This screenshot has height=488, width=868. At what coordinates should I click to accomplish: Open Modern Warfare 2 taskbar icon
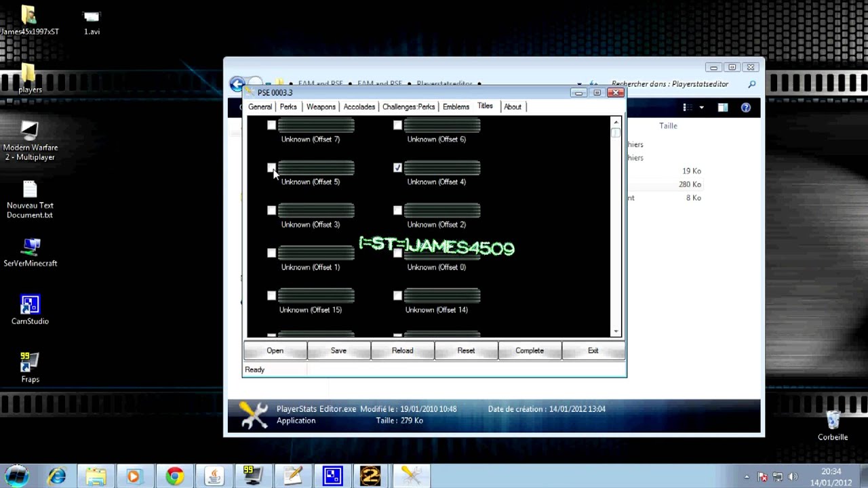[371, 476]
